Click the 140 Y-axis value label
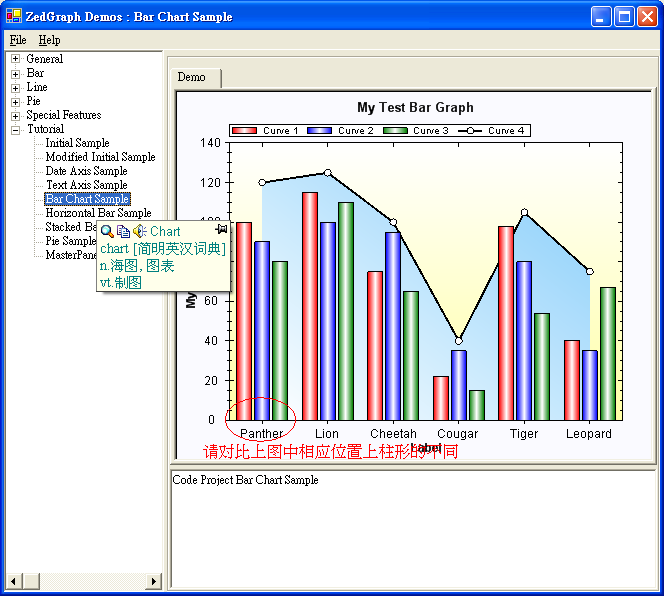This screenshot has width=664, height=596. coord(210,143)
